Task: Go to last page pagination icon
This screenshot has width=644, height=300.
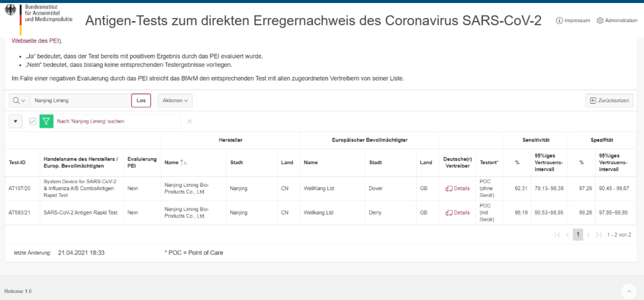Action: [x=599, y=234]
